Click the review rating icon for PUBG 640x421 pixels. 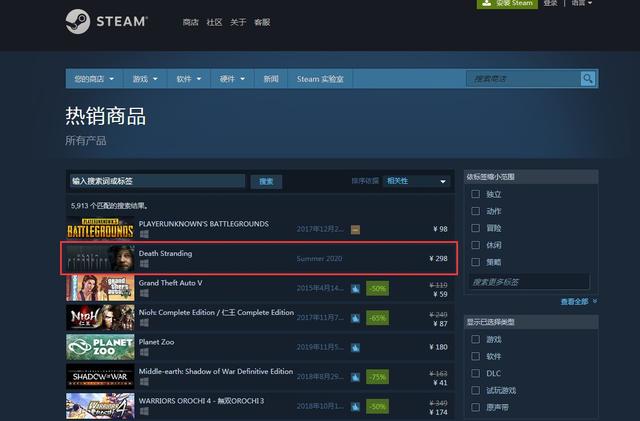[x=355, y=229]
